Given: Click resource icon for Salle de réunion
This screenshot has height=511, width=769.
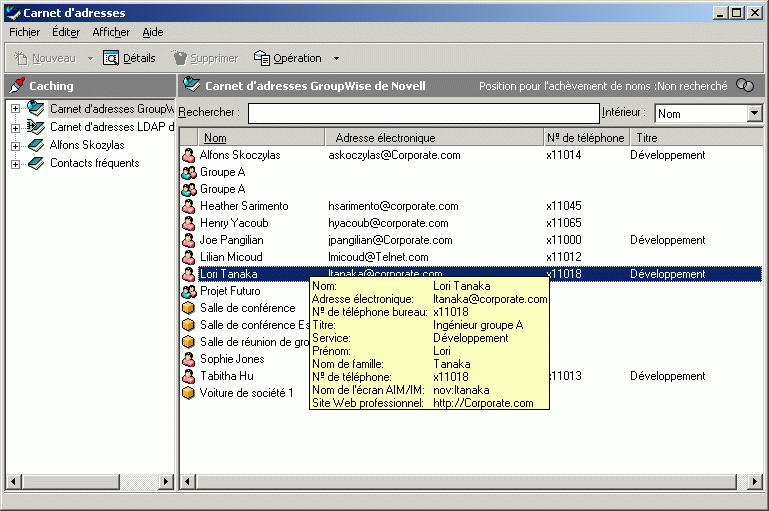Looking at the screenshot, I should [x=188, y=342].
